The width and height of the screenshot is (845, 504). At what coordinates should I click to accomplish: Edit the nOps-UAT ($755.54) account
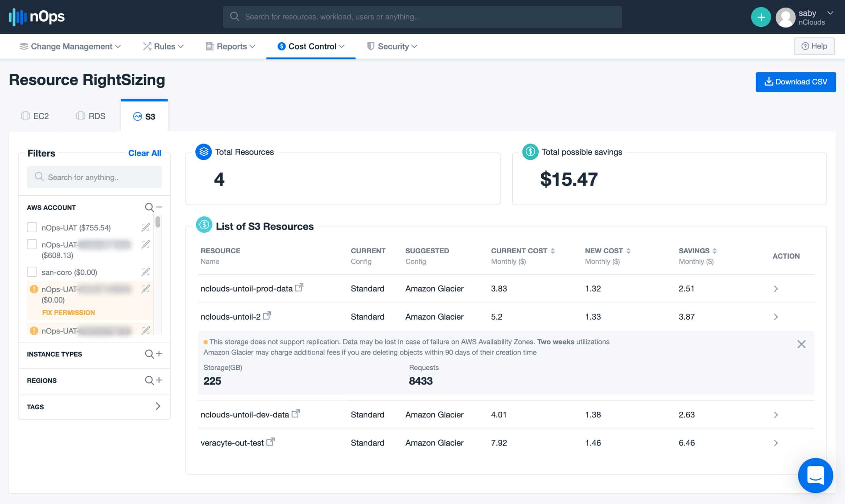(x=146, y=227)
